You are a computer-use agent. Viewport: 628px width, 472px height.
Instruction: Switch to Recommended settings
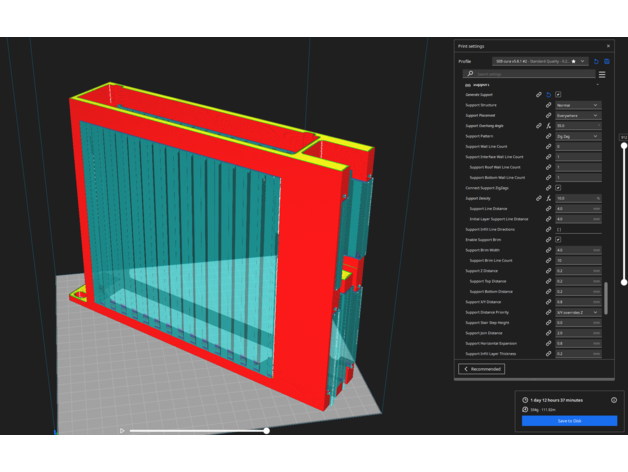pyautogui.click(x=481, y=369)
